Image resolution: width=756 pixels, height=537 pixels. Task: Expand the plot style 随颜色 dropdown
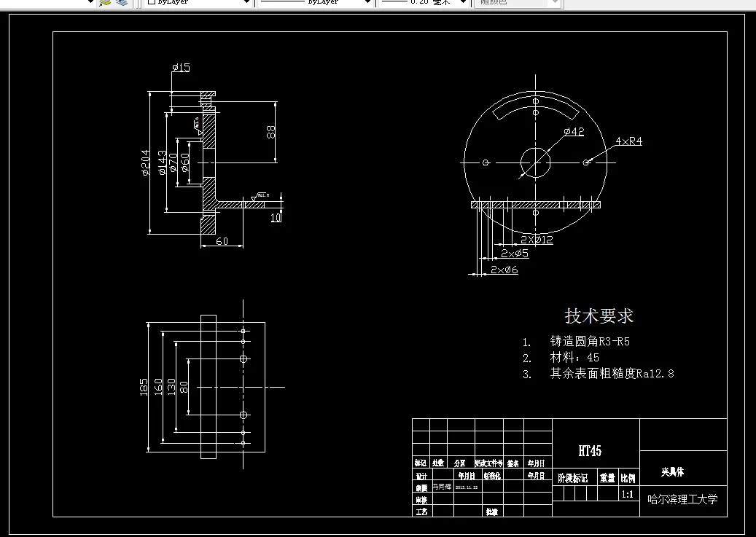point(552,3)
